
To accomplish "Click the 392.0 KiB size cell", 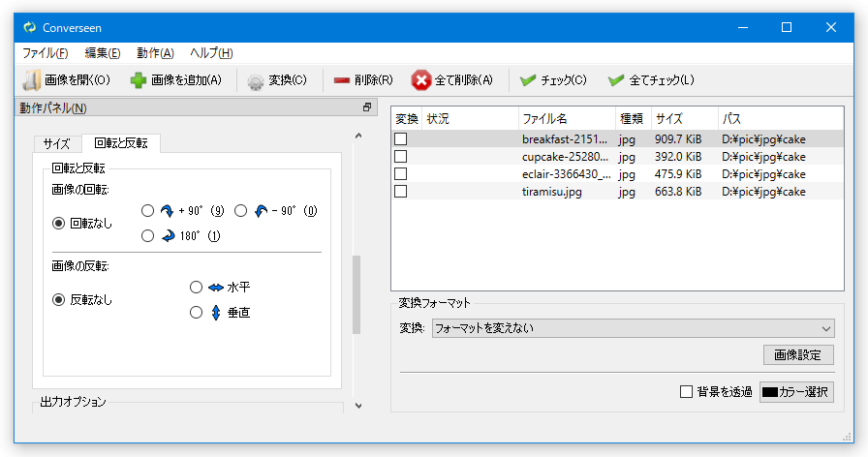I will (678, 157).
